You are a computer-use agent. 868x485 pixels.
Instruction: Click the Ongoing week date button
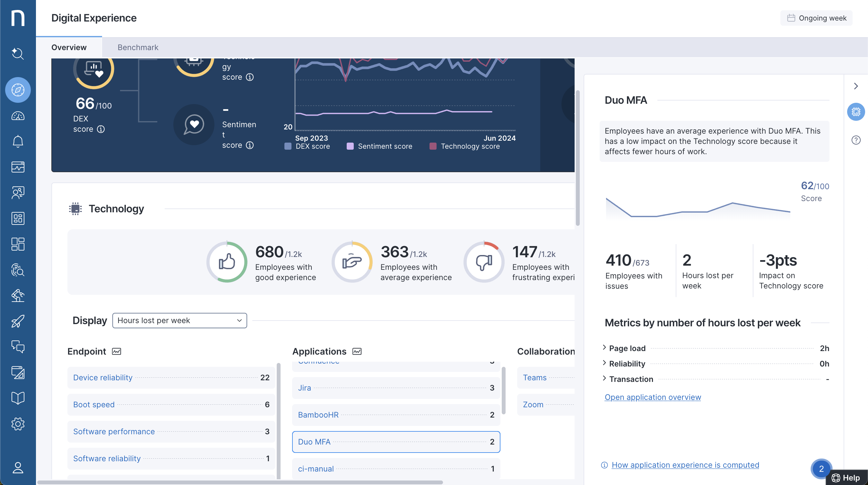click(x=816, y=18)
